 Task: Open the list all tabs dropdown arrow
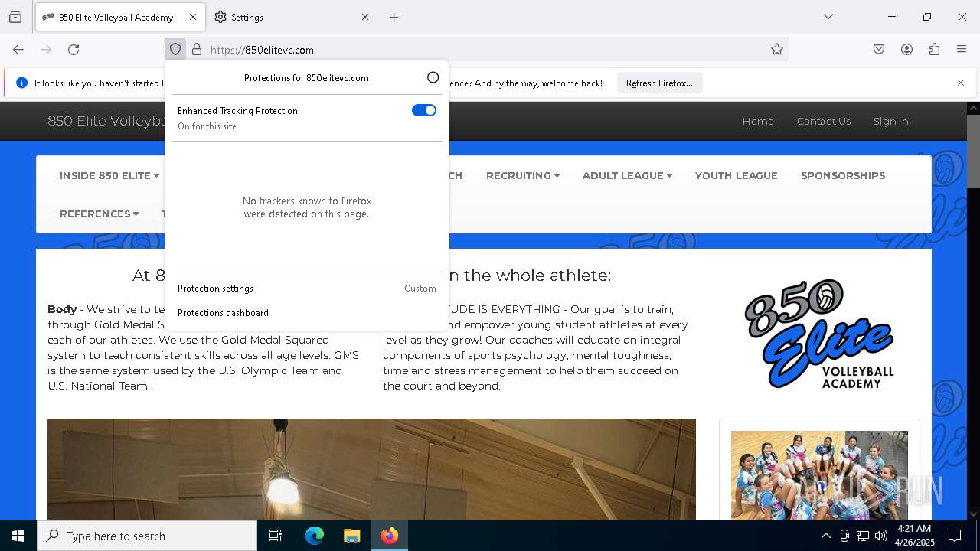pyautogui.click(x=828, y=17)
